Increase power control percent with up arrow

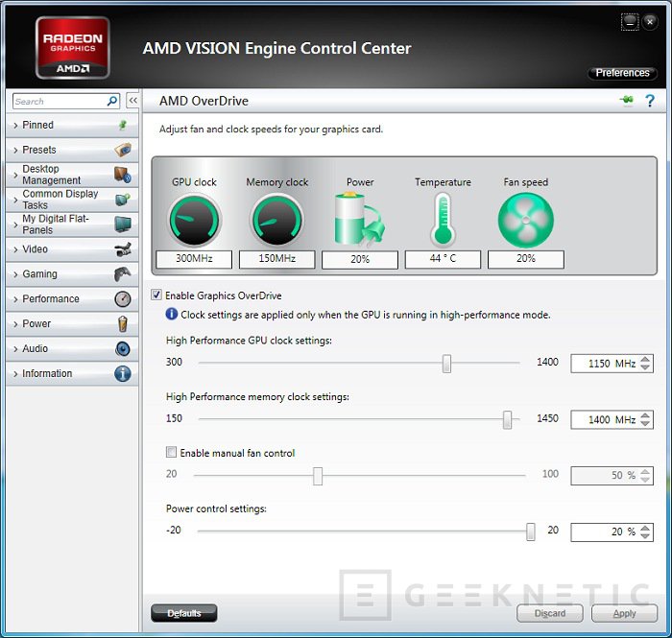pos(645,528)
